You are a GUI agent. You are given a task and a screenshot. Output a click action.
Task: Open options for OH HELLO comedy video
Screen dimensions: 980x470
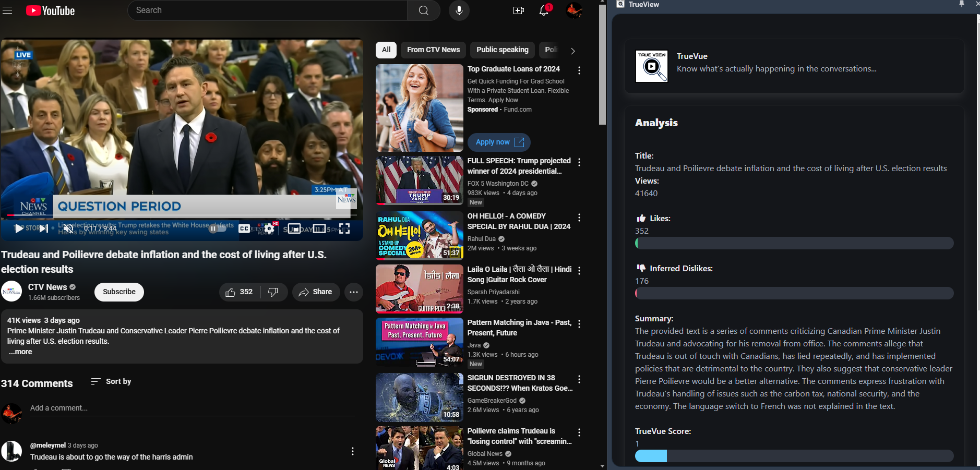point(579,218)
